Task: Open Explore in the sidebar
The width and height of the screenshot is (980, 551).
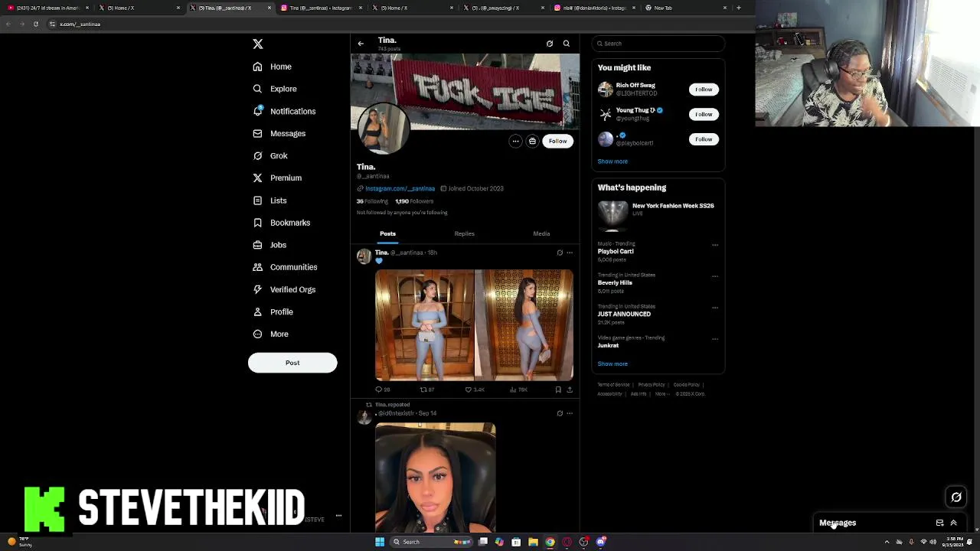Action: point(275,89)
